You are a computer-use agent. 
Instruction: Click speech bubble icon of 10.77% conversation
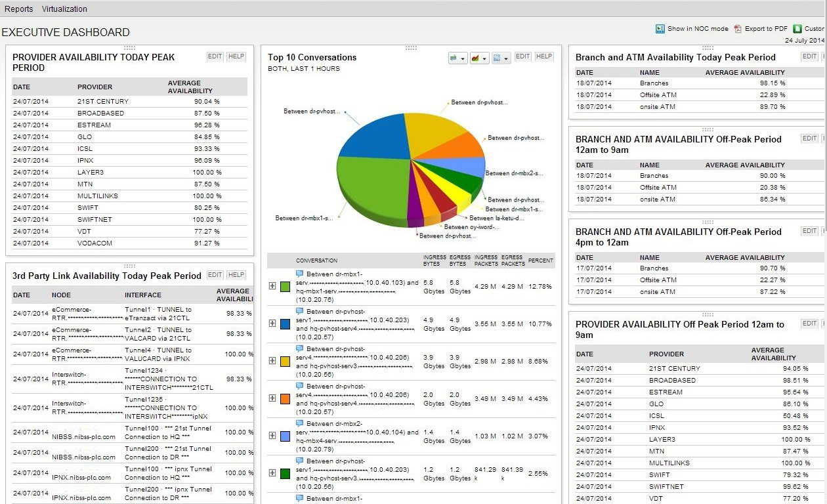(x=300, y=311)
